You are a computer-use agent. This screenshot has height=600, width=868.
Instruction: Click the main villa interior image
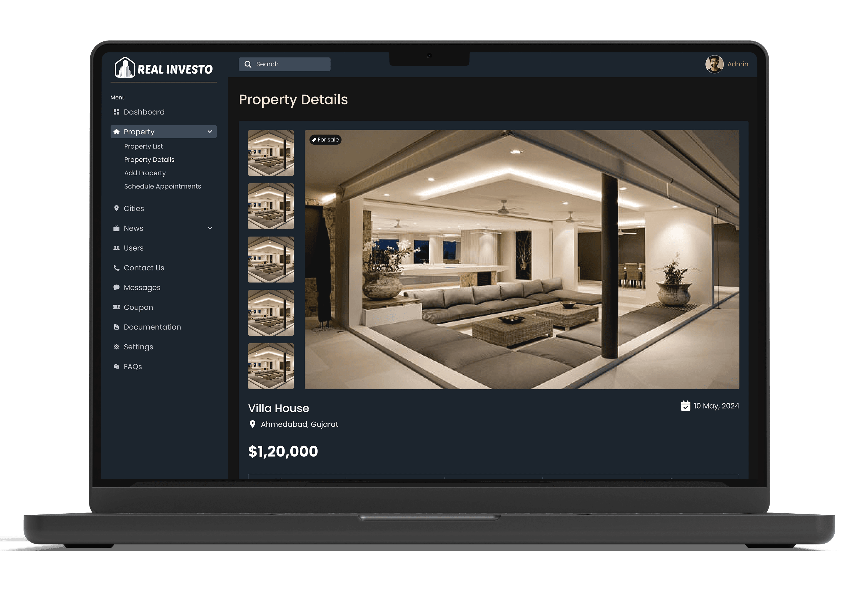522,260
